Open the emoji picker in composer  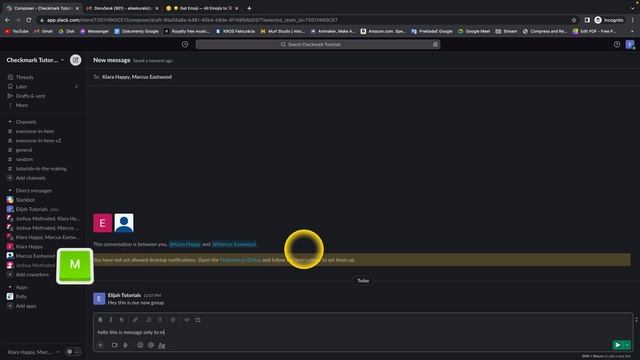click(140, 345)
